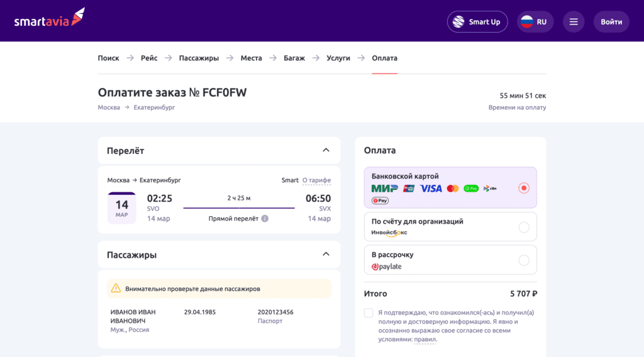The image size is (644, 357).
Task: Click the Russian flag icon
Action: (x=526, y=22)
